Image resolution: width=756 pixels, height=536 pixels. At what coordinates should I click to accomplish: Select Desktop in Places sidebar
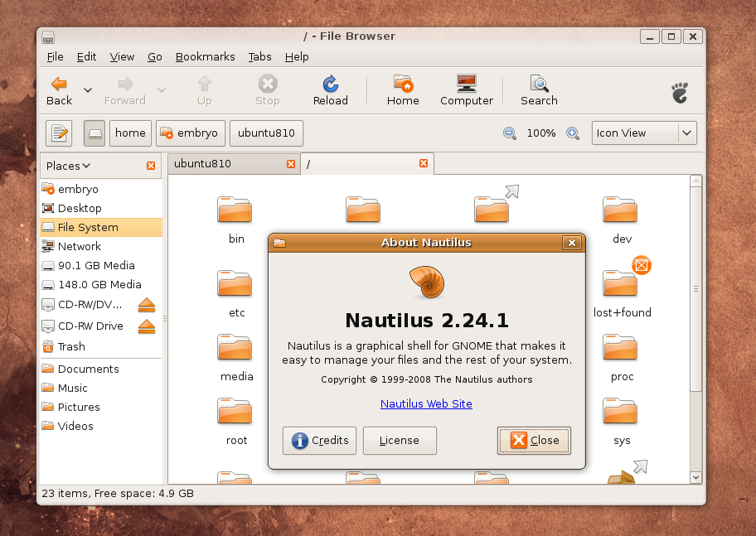point(101,208)
